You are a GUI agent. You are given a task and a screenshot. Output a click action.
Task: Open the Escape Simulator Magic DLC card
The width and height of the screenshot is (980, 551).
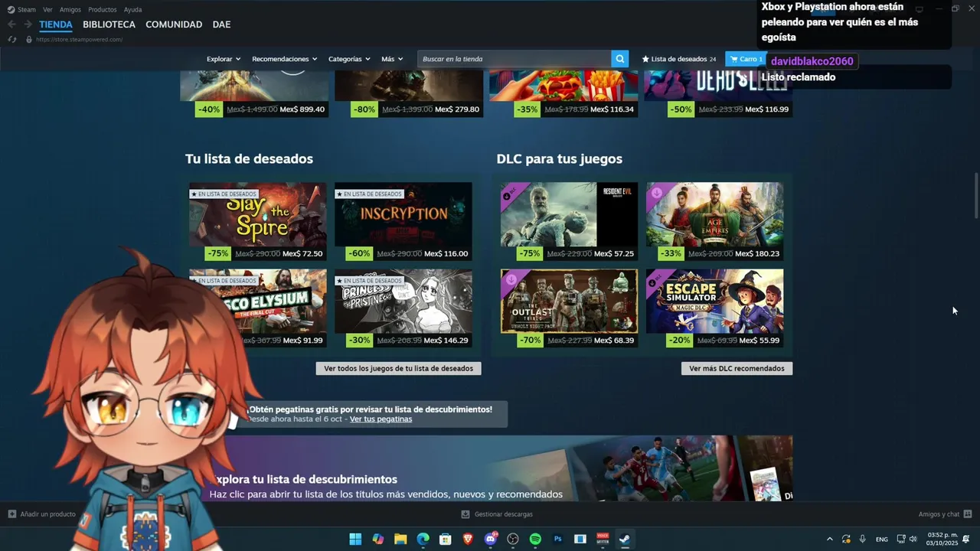pos(714,308)
